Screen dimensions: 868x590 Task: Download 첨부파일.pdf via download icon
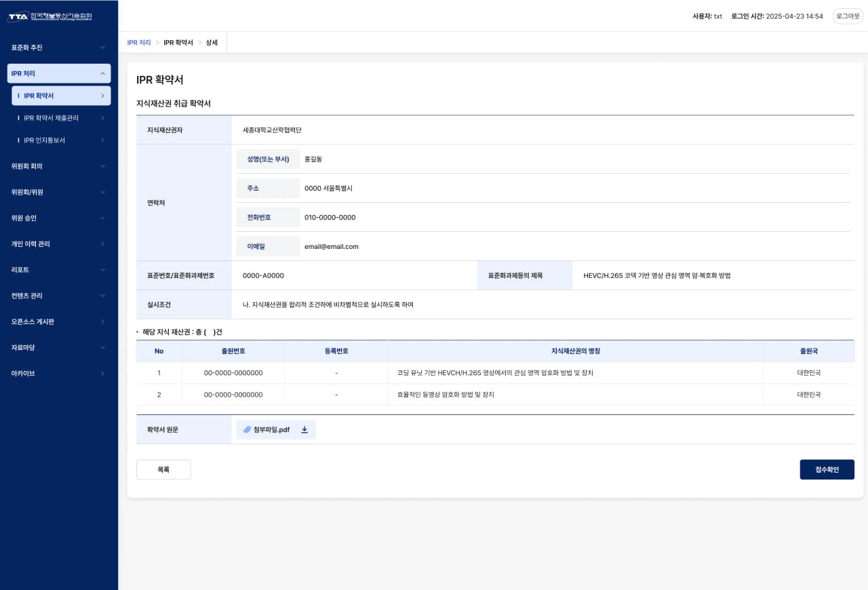tap(304, 430)
